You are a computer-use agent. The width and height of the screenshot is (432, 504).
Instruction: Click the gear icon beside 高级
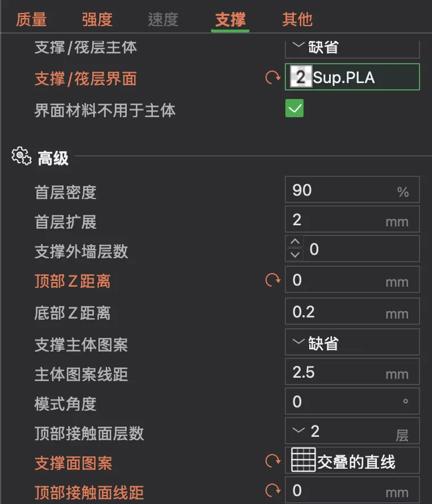(x=22, y=156)
